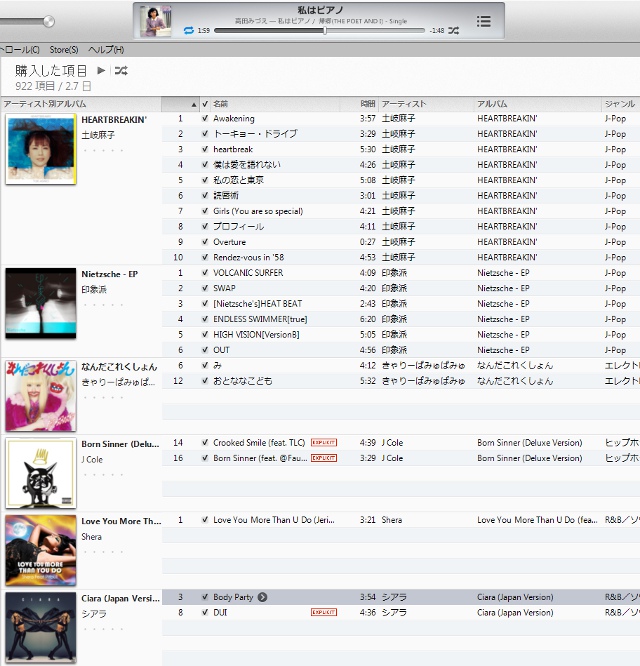Click the now playing album artwork
Screen dimensions: 640x666
tap(156, 21)
